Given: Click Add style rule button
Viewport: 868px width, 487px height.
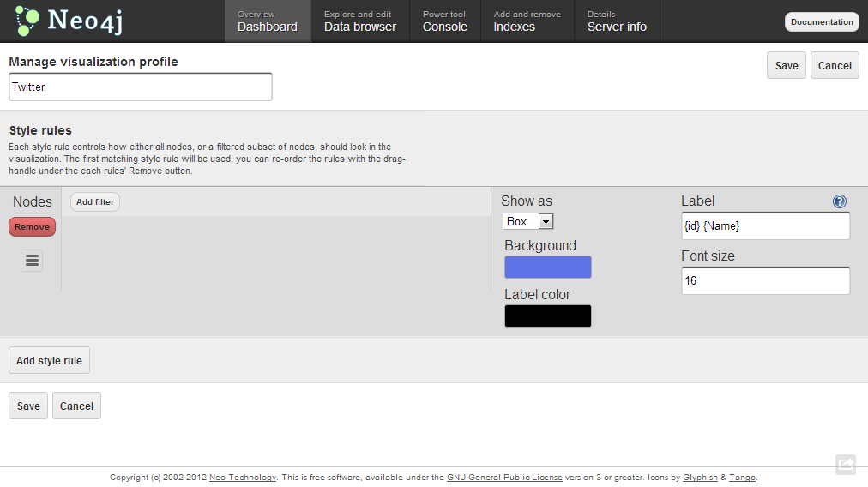Looking at the screenshot, I should click(49, 361).
